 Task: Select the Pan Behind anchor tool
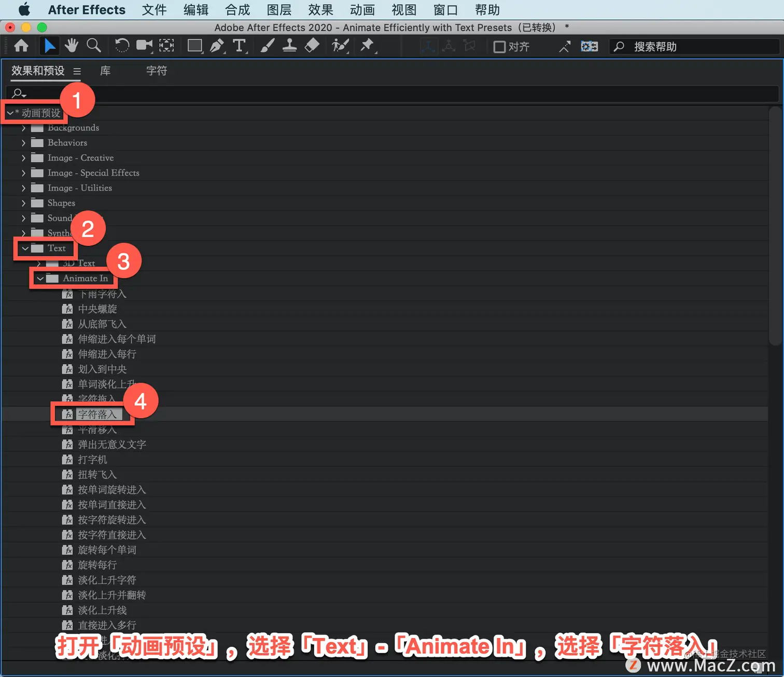pyautogui.click(x=166, y=46)
